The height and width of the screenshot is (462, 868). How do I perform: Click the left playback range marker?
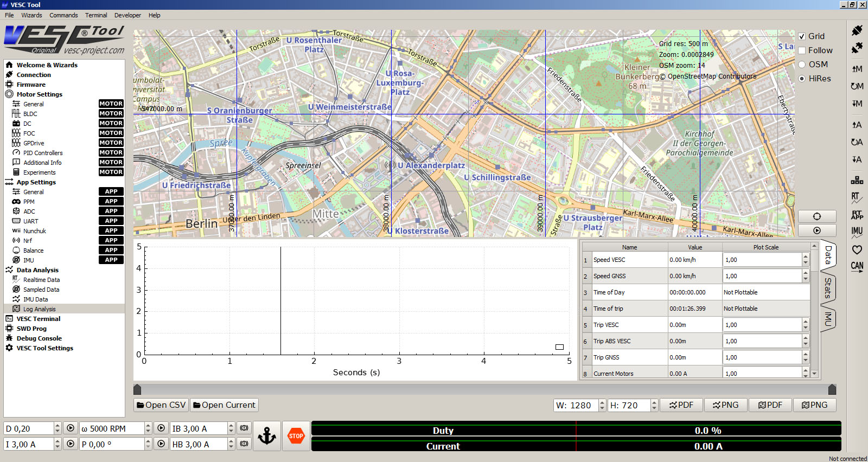137,389
